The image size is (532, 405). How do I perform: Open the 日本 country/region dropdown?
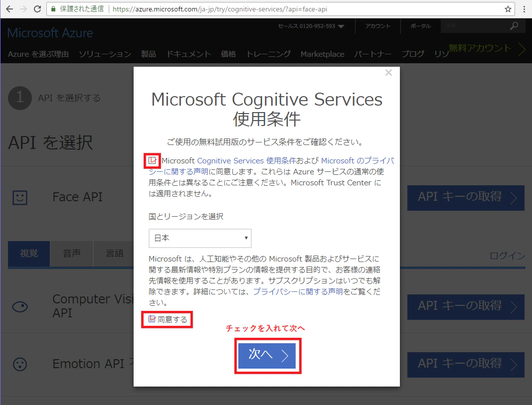pos(200,238)
